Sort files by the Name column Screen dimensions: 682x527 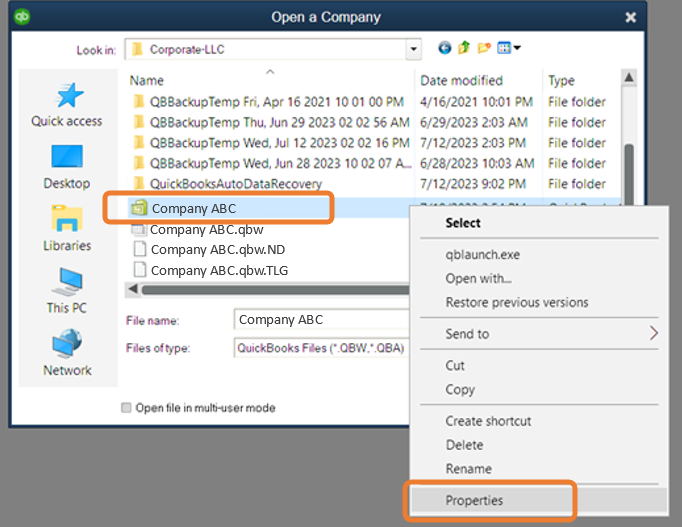coord(147,80)
